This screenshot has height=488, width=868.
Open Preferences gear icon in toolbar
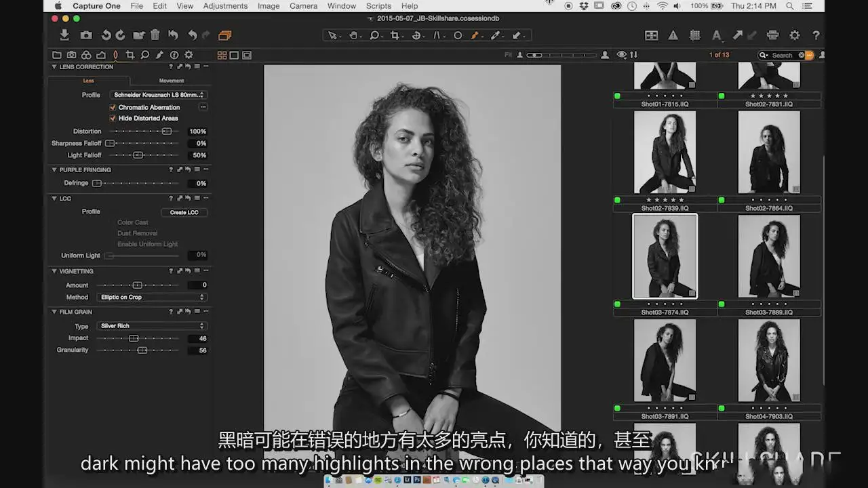794,35
